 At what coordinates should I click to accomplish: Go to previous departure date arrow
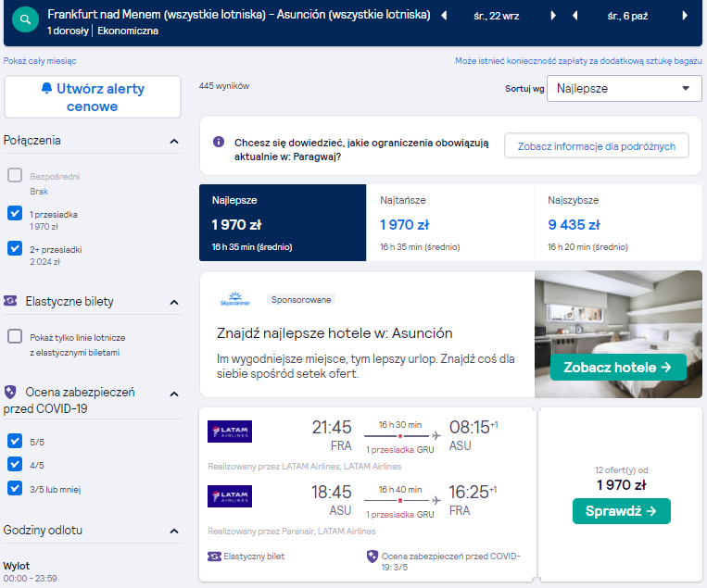point(444,16)
